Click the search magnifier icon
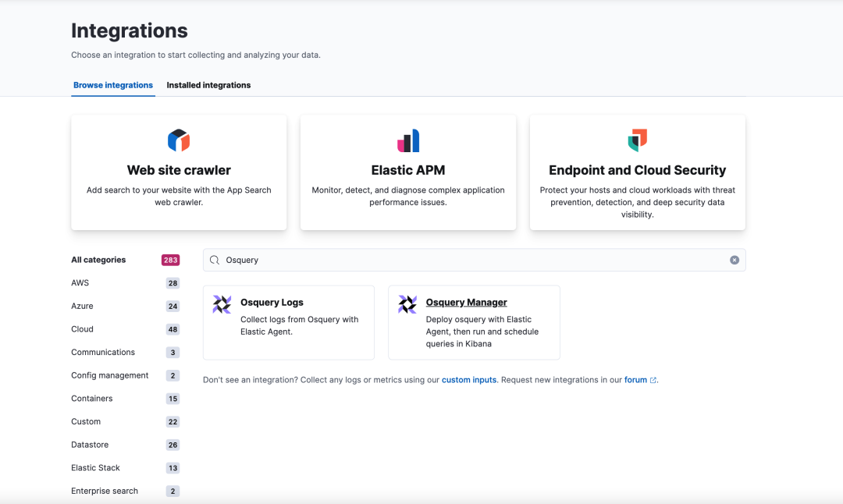This screenshot has width=843, height=504. coord(215,260)
